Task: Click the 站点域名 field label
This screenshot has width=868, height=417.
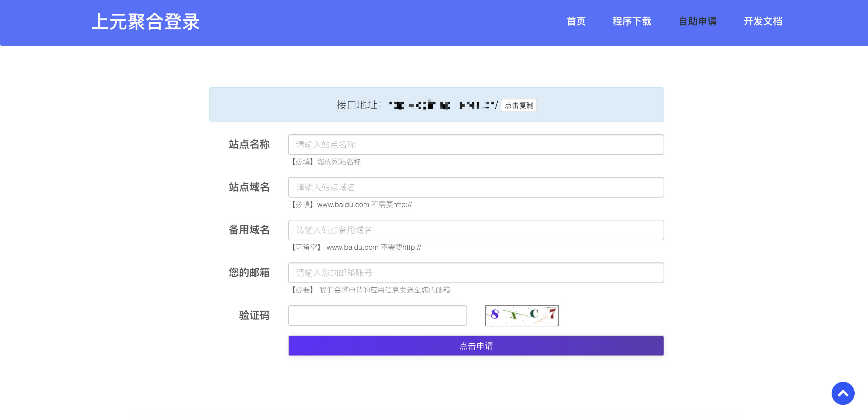Action: (249, 187)
